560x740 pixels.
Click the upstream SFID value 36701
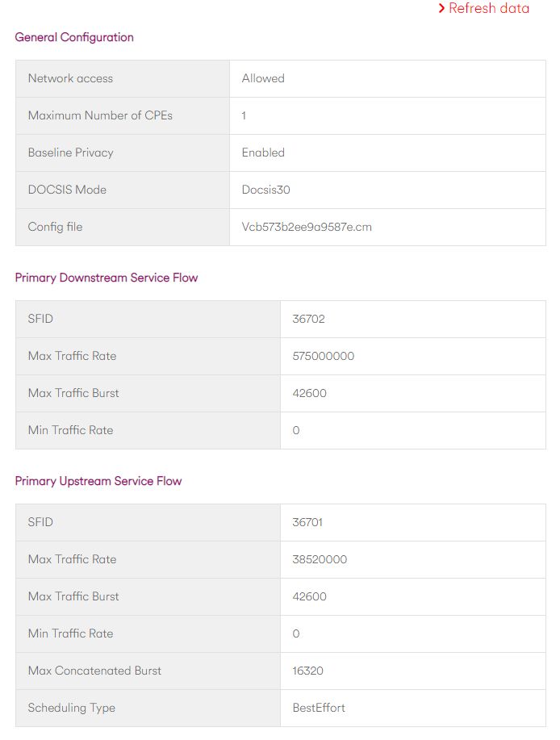307,522
